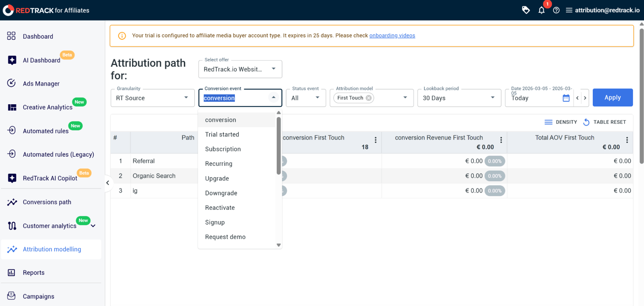
Task: Open the Granularity dropdown
Action: click(x=153, y=98)
